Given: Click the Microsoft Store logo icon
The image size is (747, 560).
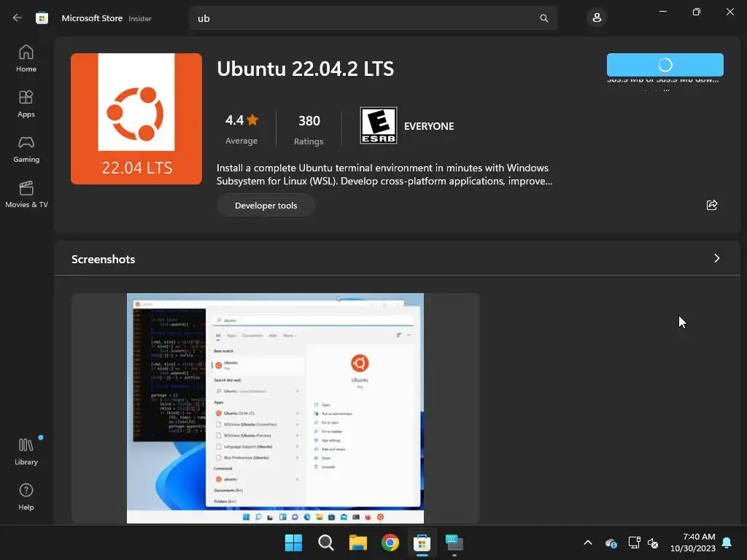Looking at the screenshot, I should click(42, 18).
